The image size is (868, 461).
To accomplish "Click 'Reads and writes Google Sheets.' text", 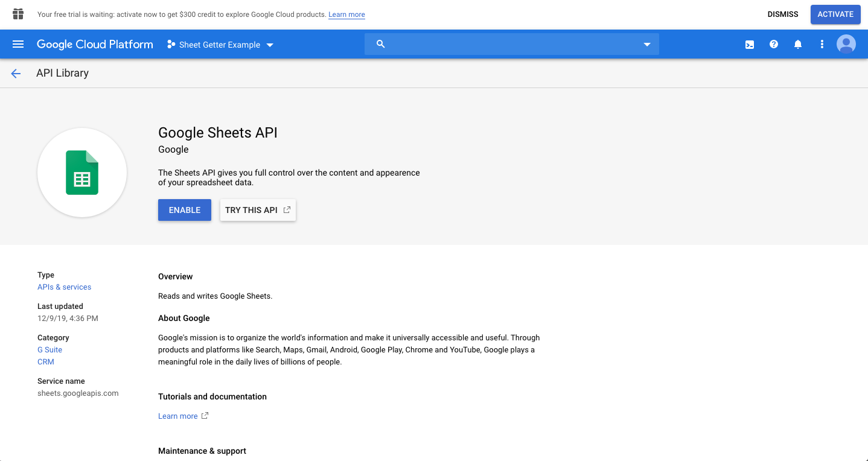I will coord(215,296).
